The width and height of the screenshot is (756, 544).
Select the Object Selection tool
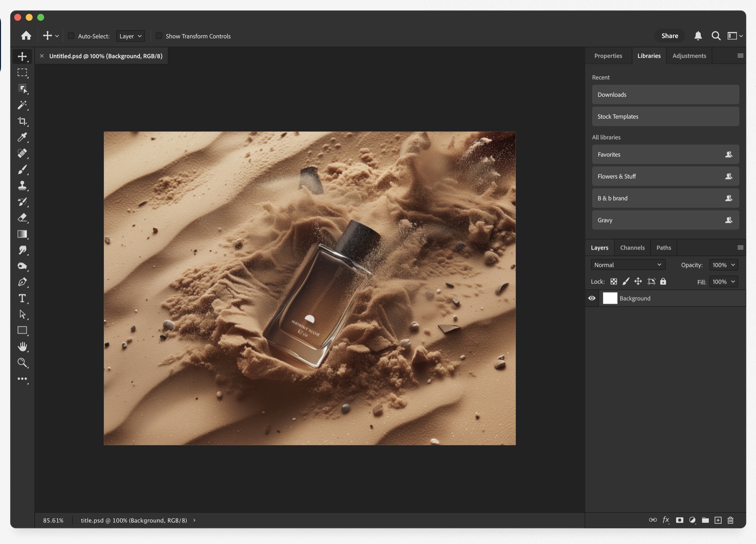(22, 89)
